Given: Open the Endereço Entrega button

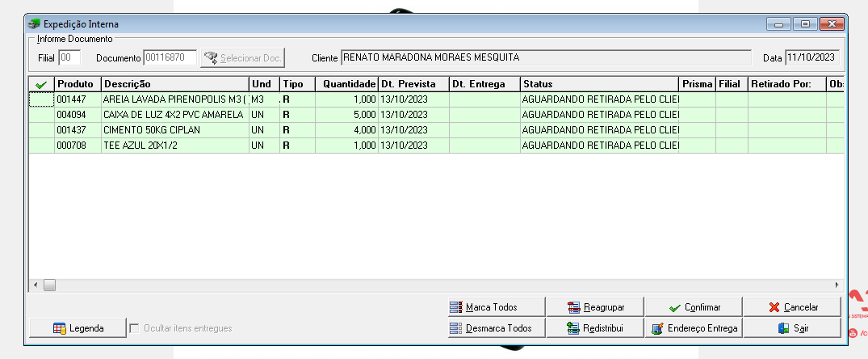Looking at the screenshot, I should point(694,328).
